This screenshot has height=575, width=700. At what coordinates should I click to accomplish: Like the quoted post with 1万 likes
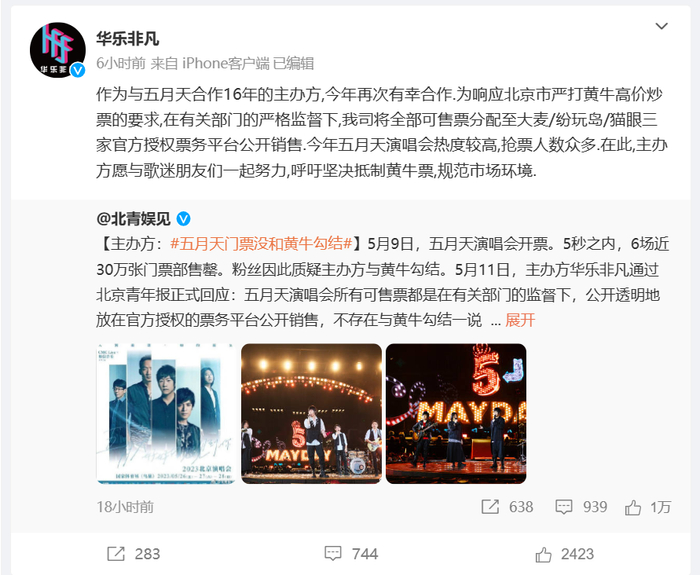[x=633, y=507]
